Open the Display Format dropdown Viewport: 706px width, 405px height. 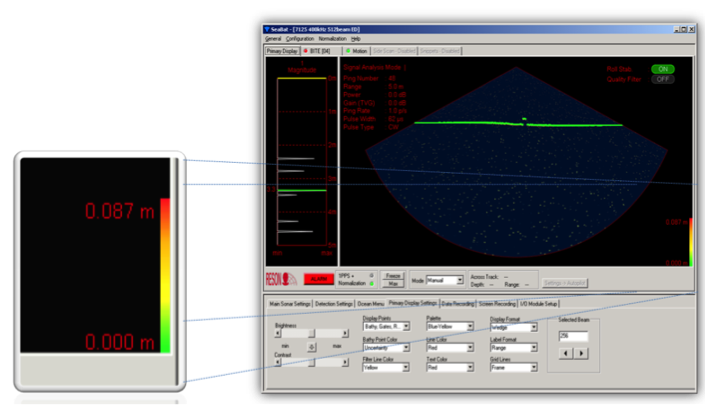tap(515, 328)
